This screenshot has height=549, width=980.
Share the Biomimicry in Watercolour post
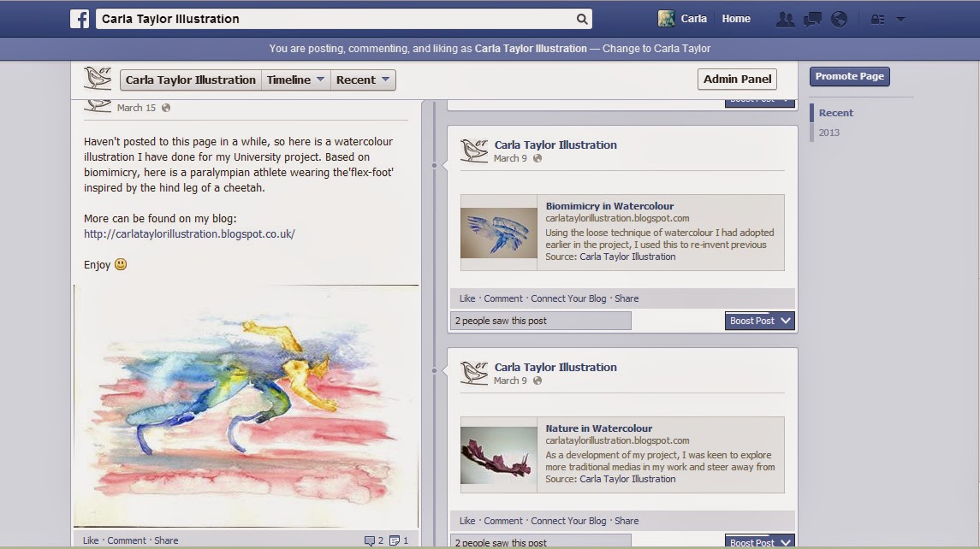[x=627, y=298]
